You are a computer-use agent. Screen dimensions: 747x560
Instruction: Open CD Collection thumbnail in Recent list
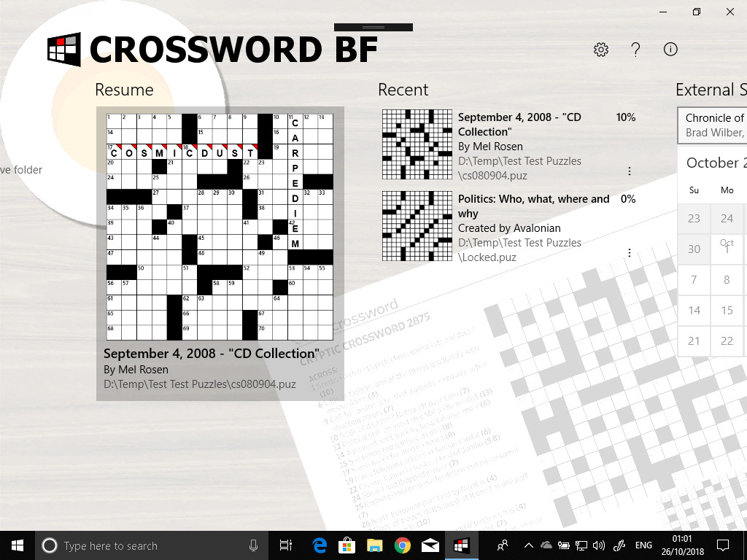[x=417, y=144]
